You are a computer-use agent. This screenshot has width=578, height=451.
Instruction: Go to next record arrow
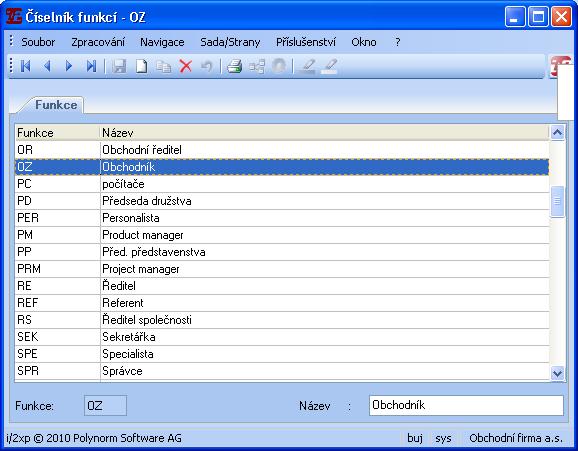point(69,66)
